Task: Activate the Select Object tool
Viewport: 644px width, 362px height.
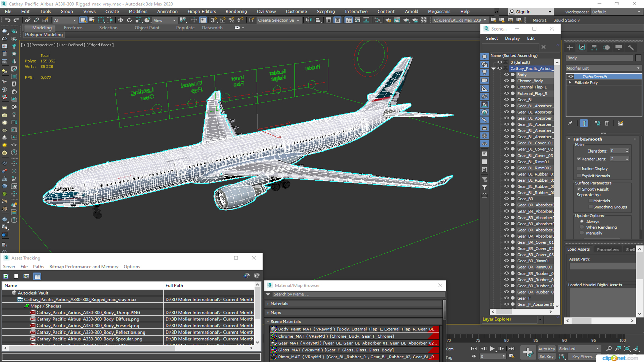Action: pos(83,20)
